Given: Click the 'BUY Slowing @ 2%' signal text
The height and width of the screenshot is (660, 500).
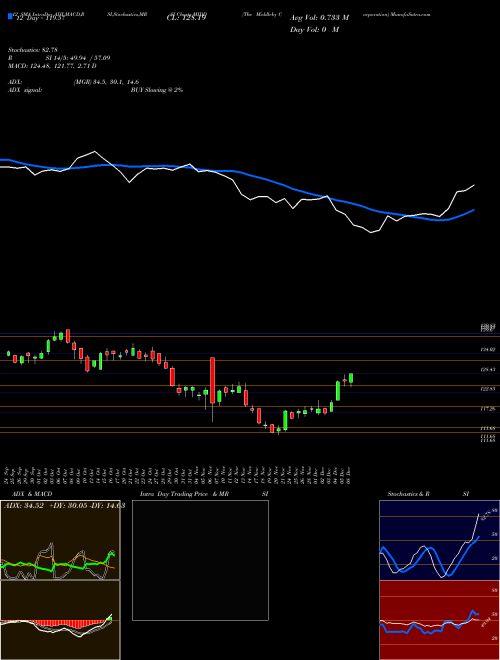Looking at the screenshot, I should pyautogui.click(x=157, y=90).
